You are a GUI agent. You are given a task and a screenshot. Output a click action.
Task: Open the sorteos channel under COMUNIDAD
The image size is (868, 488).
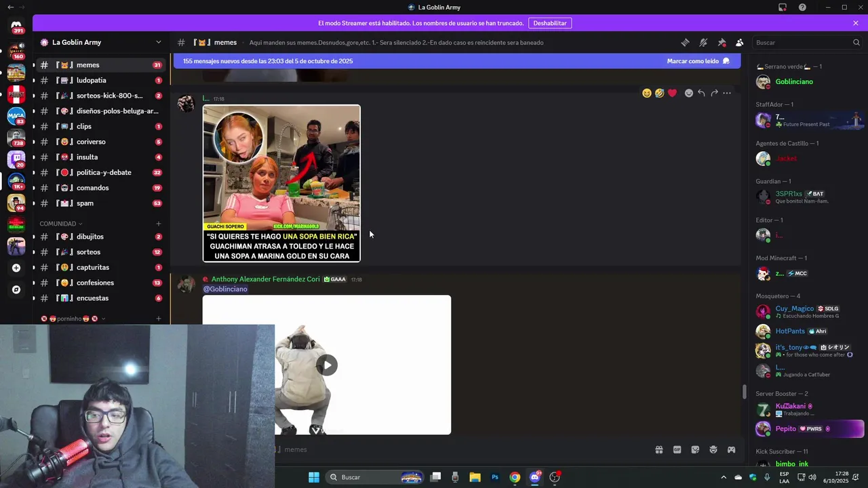click(x=100, y=252)
